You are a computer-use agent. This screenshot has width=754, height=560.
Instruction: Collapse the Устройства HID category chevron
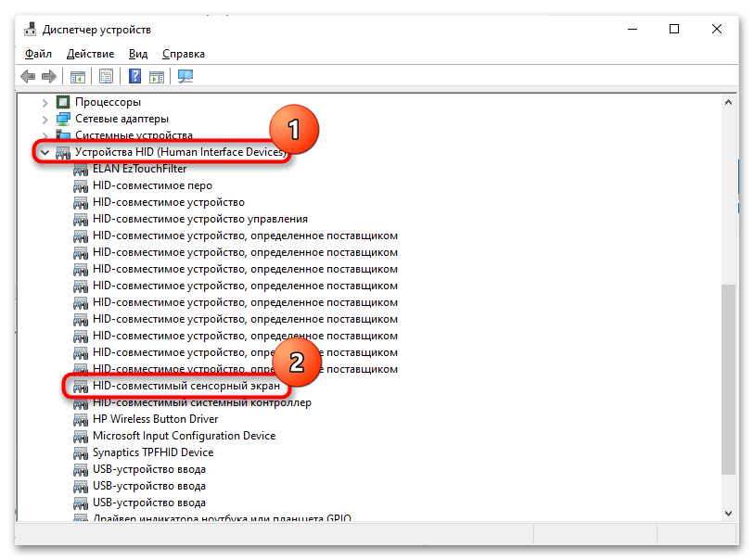45,152
